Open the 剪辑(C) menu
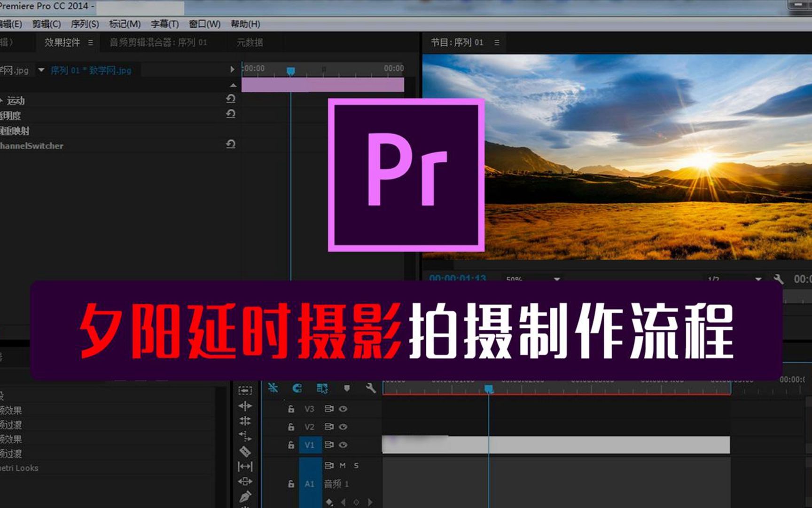812x508 pixels. [x=47, y=24]
